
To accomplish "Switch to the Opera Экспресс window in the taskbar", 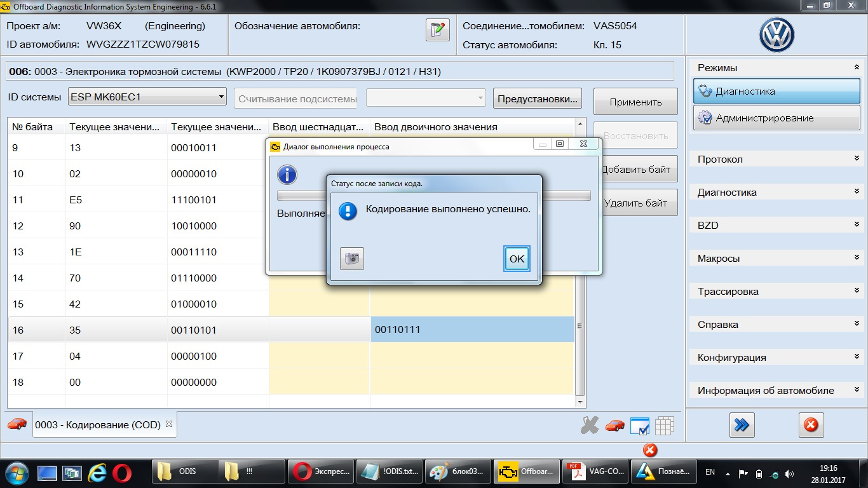I will click(321, 472).
